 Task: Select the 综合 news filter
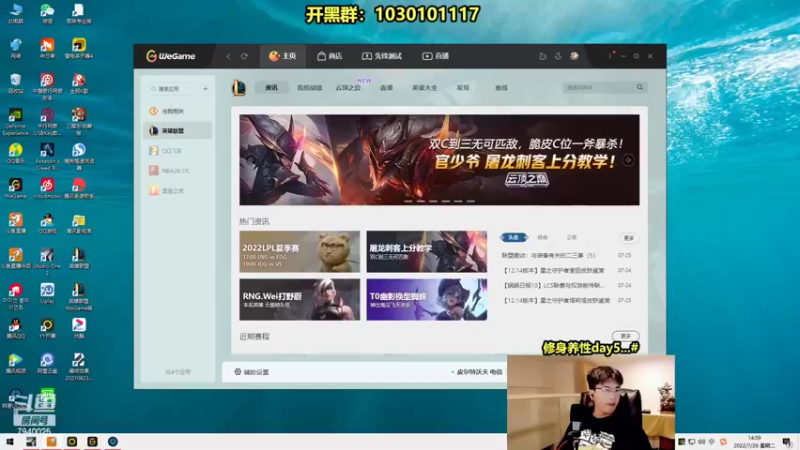(x=542, y=237)
